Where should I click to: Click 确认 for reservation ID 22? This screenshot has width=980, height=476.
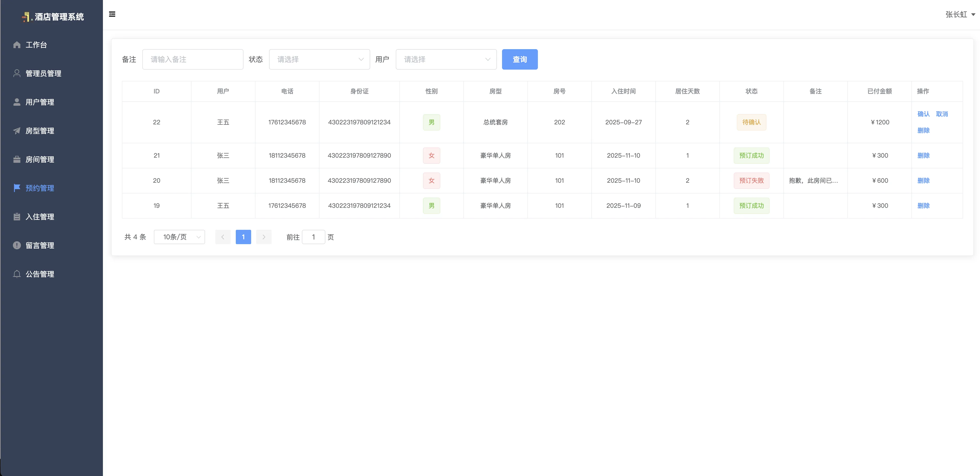coord(923,114)
